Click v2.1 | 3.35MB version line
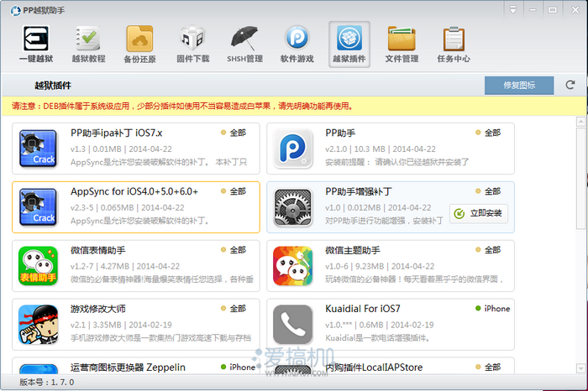The image size is (588, 391). tap(121, 325)
